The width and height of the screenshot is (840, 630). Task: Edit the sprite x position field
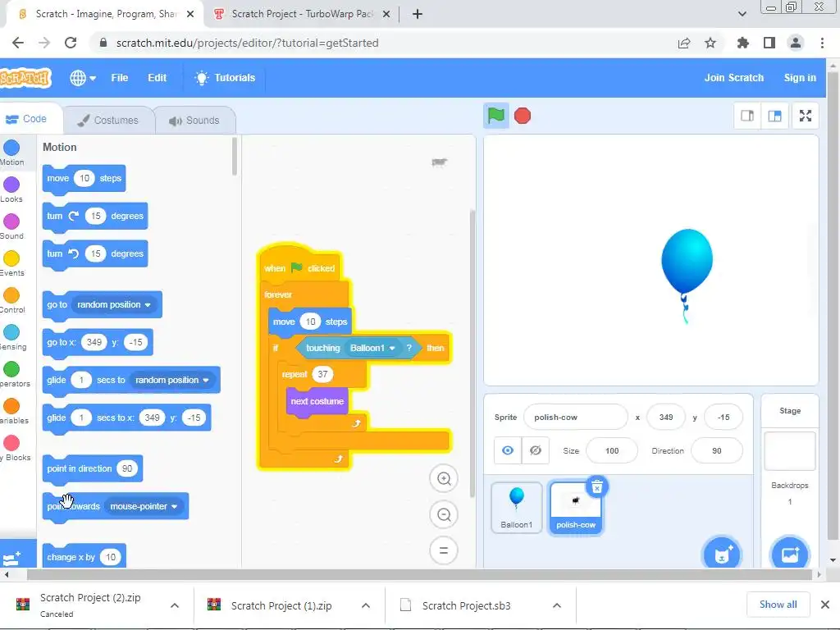point(666,418)
